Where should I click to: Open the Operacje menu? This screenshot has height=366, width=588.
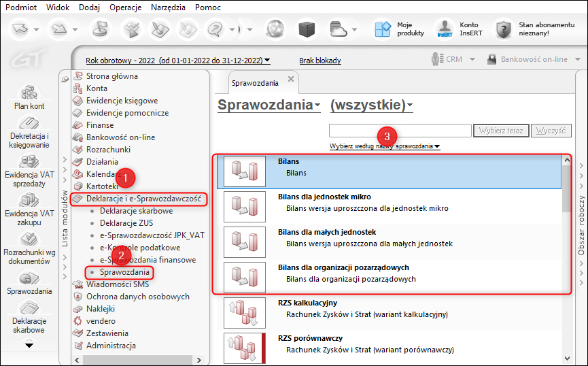pos(126,7)
